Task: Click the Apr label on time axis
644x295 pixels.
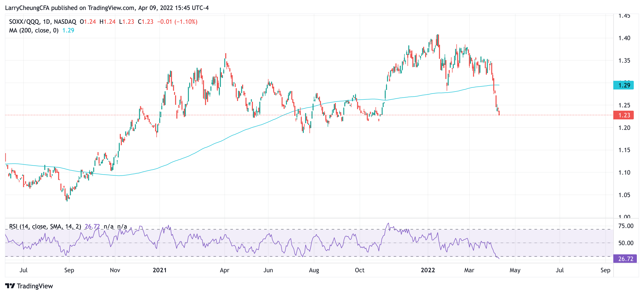Action: pos(225,270)
